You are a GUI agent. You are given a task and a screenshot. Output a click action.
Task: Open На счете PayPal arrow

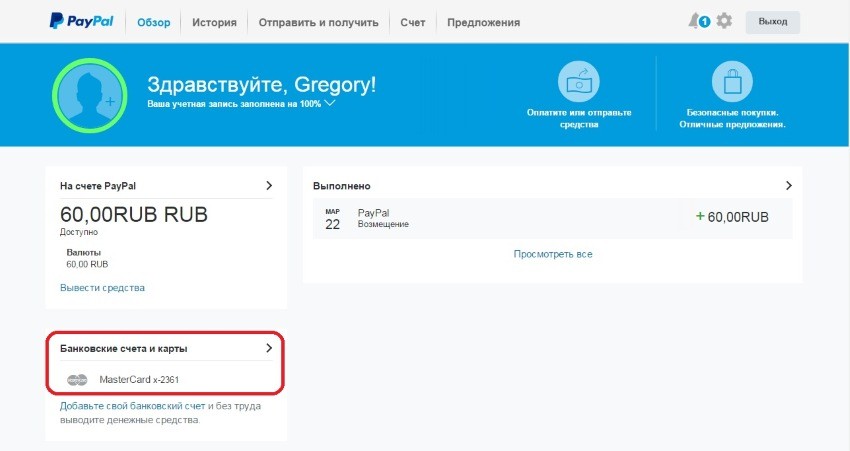coord(269,185)
